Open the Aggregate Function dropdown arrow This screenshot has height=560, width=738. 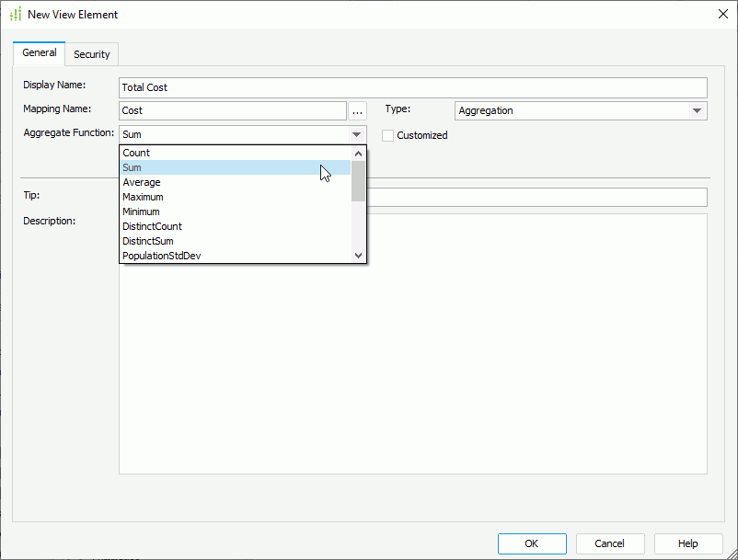(x=356, y=133)
